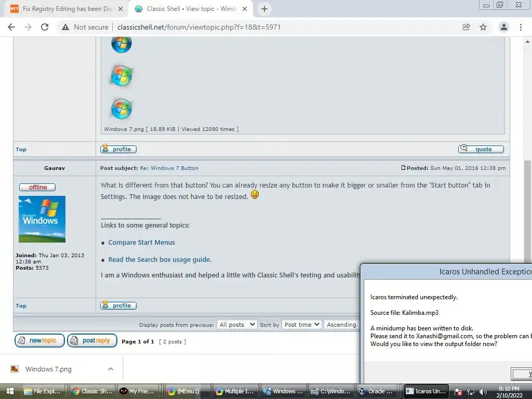The image size is (532, 399).
Task: Expand the Post time sort dropdown
Action: point(302,325)
